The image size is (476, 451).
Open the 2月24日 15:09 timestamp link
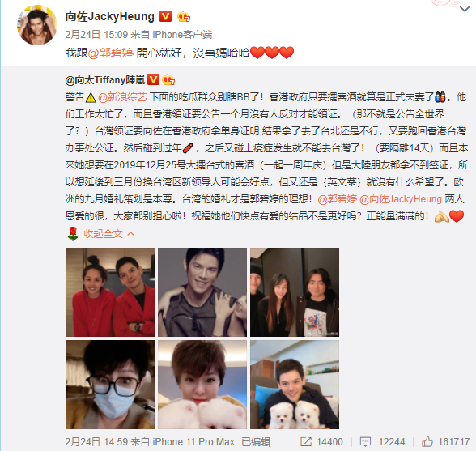[96, 35]
